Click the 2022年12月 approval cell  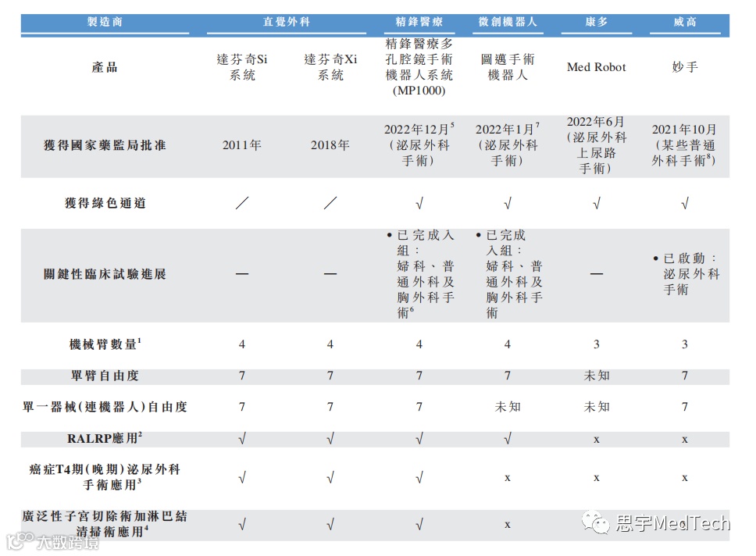point(419,144)
